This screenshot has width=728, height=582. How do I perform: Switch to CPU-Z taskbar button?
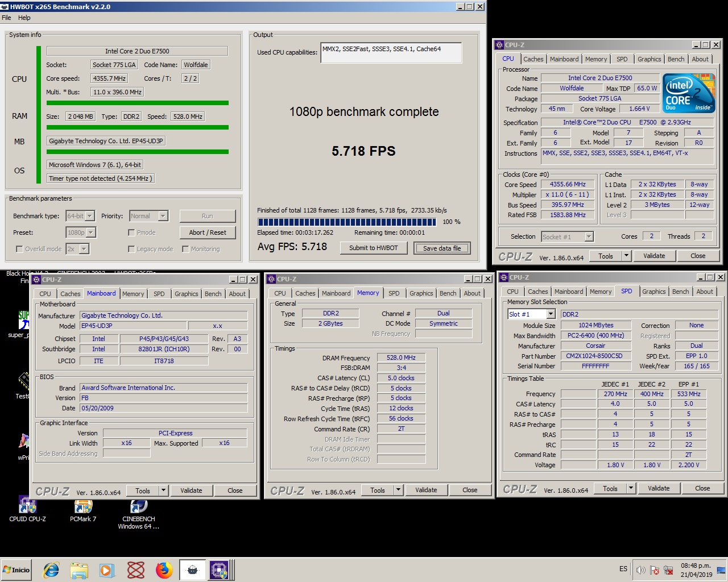click(x=220, y=569)
